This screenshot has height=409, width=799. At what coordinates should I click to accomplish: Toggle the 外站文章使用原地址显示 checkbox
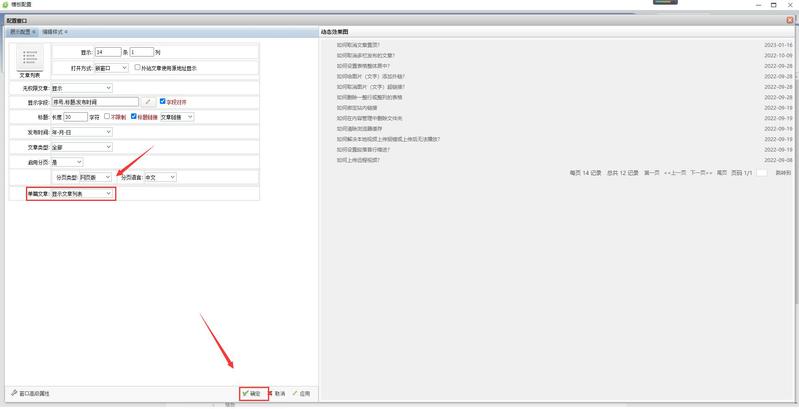[138, 68]
